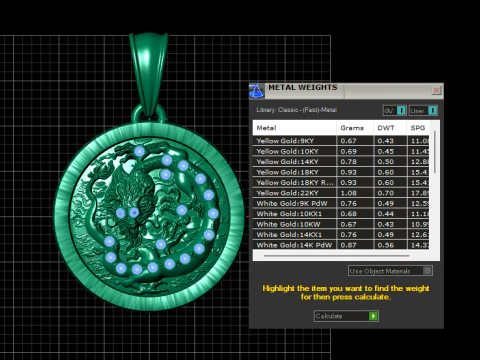Click the 0.87 grams value for 14K PdW
The width and height of the screenshot is (480, 360).
(349, 245)
